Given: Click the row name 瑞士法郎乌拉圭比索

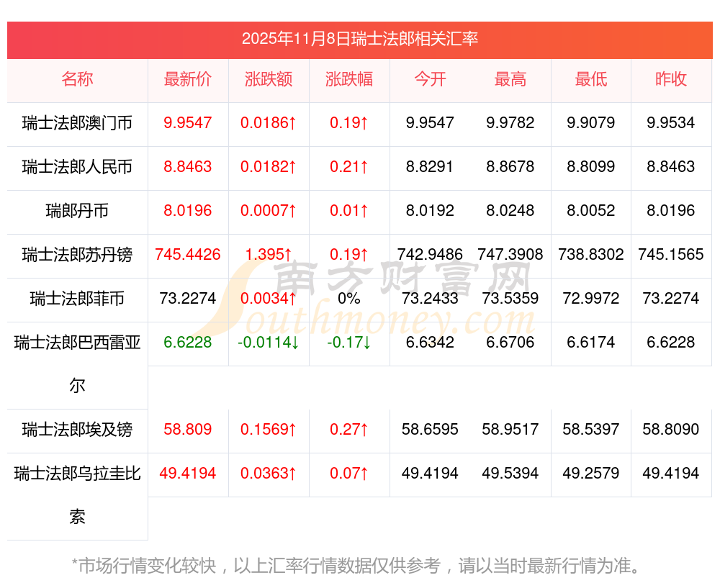Looking at the screenshot, I should 77,495.
